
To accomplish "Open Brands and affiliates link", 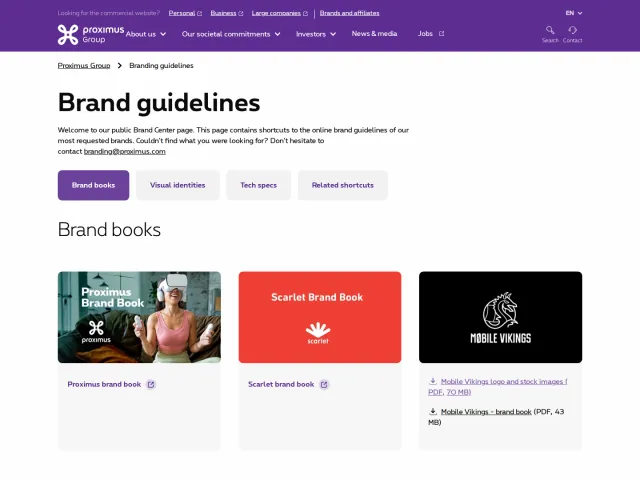I will pyautogui.click(x=349, y=13).
